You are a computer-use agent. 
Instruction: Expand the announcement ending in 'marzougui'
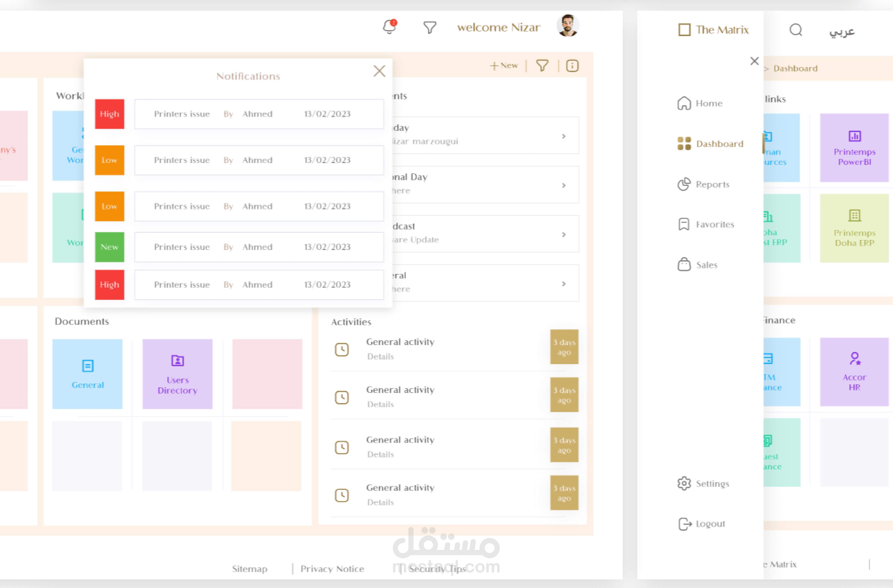pos(563,136)
